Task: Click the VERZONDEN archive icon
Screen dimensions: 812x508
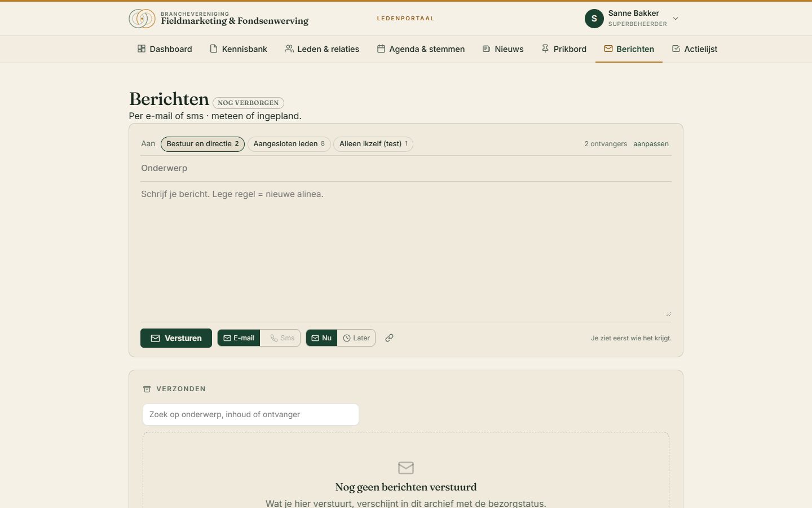Action: [147, 389]
